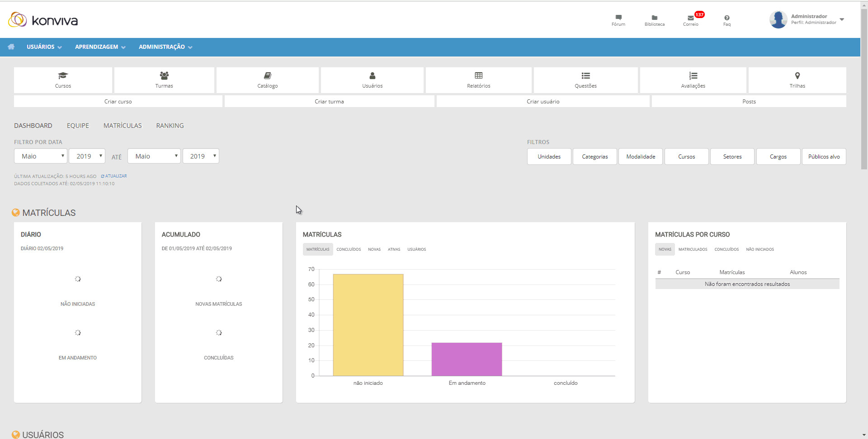
Task: Click Criar curso button
Action: point(118,101)
